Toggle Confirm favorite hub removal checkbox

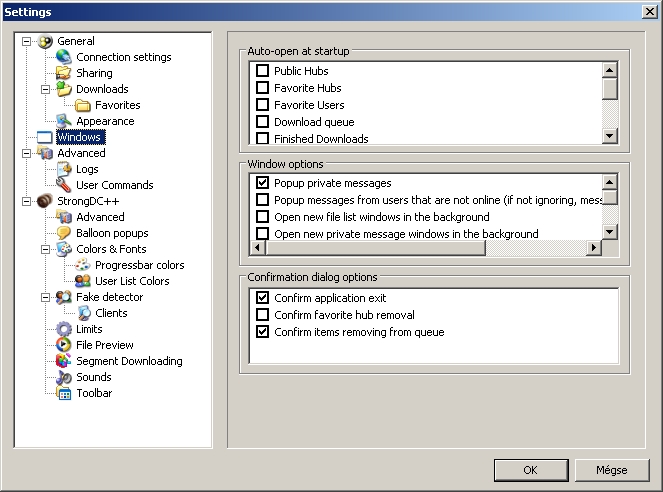click(x=262, y=315)
